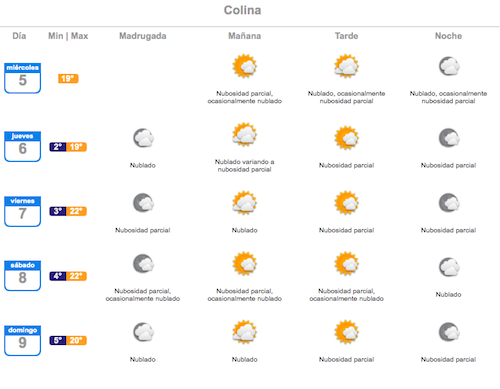Click the Madrugada column header
Viewport: 500px width, 389px height.
(143, 36)
